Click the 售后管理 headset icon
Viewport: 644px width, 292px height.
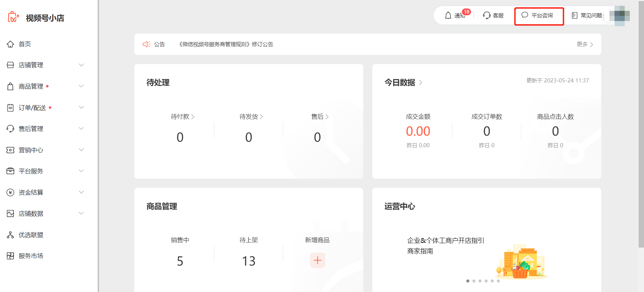(11, 129)
